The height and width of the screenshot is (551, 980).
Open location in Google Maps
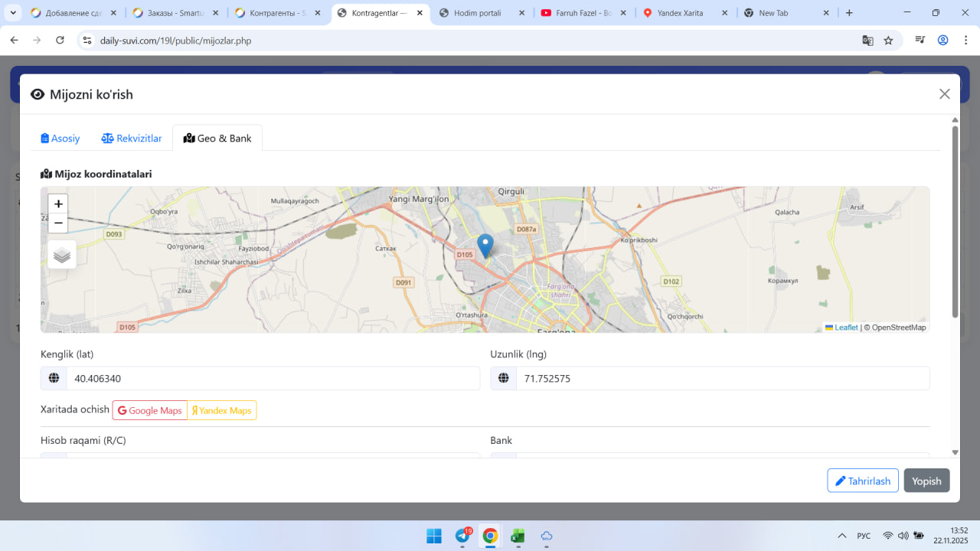pos(150,411)
